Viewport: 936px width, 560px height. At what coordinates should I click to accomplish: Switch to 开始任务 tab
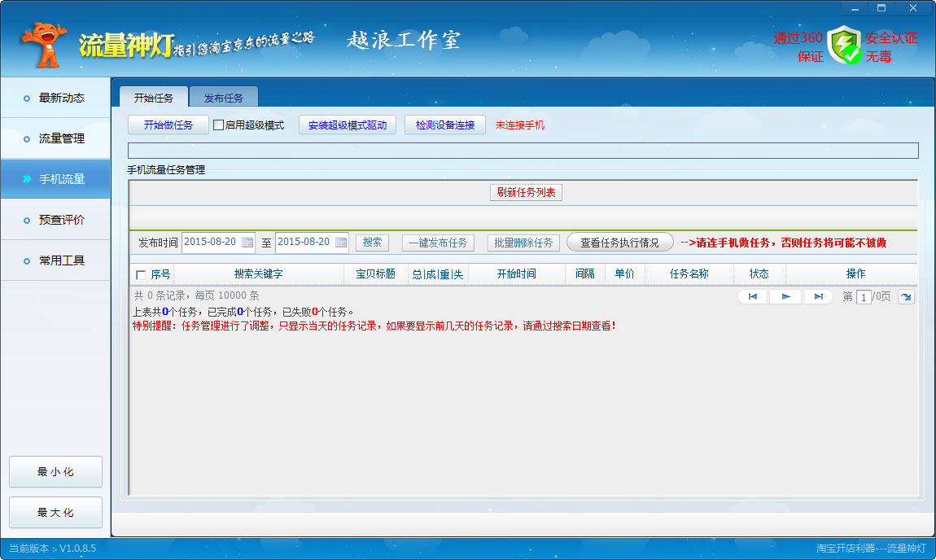click(x=153, y=98)
